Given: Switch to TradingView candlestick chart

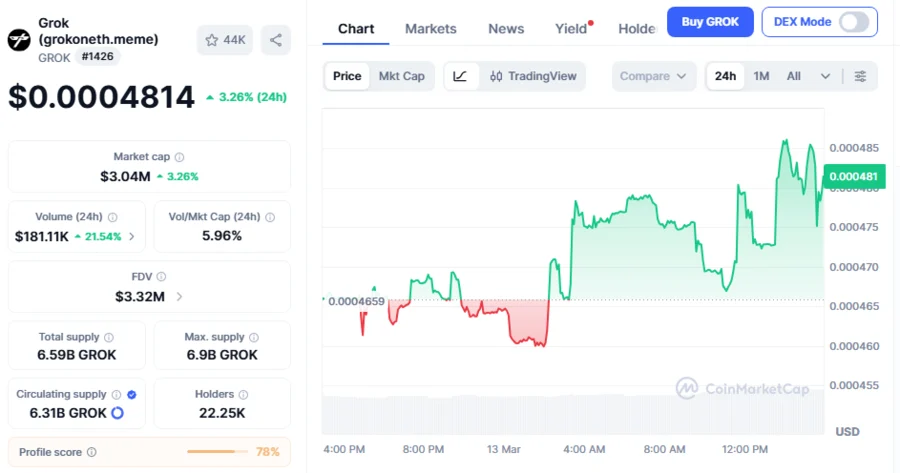Looking at the screenshot, I should (532, 76).
